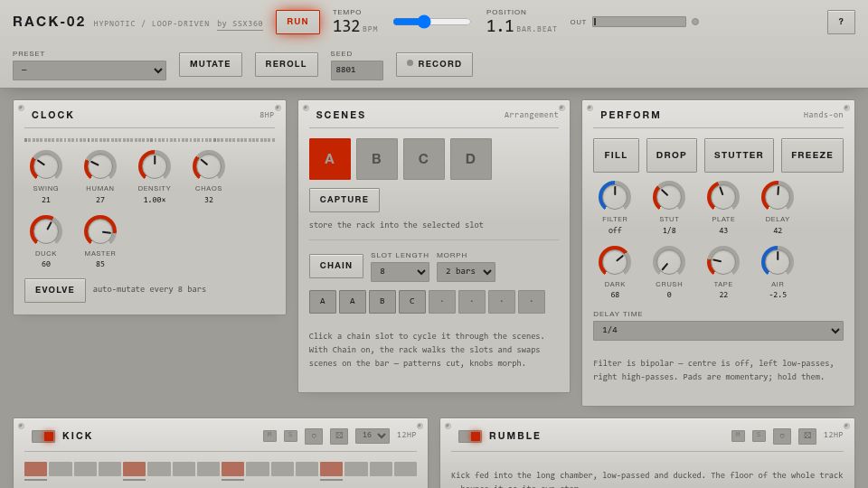Select scene C
Image resolution: width=868 pixels, height=488 pixels.
pyautogui.click(x=423, y=159)
